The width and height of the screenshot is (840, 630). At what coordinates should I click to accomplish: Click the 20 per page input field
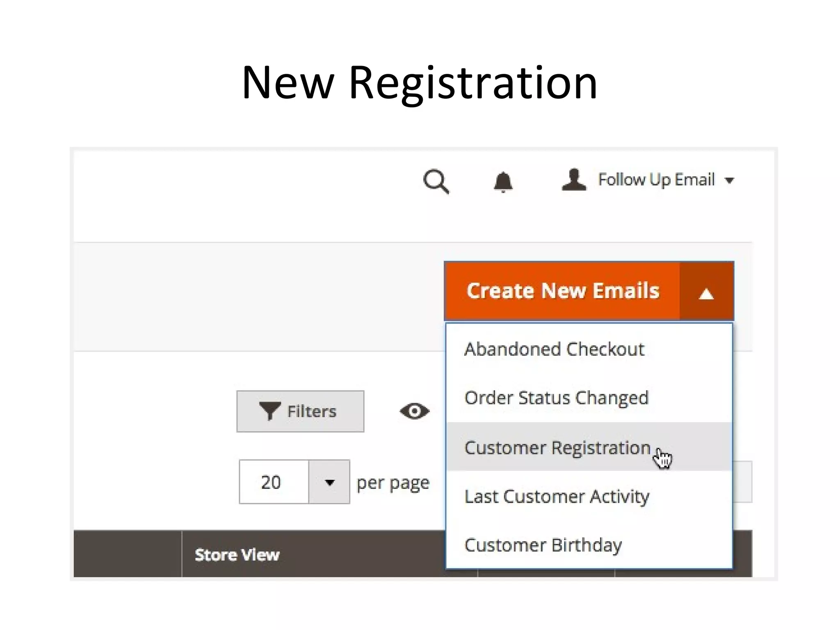pyautogui.click(x=274, y=482)
